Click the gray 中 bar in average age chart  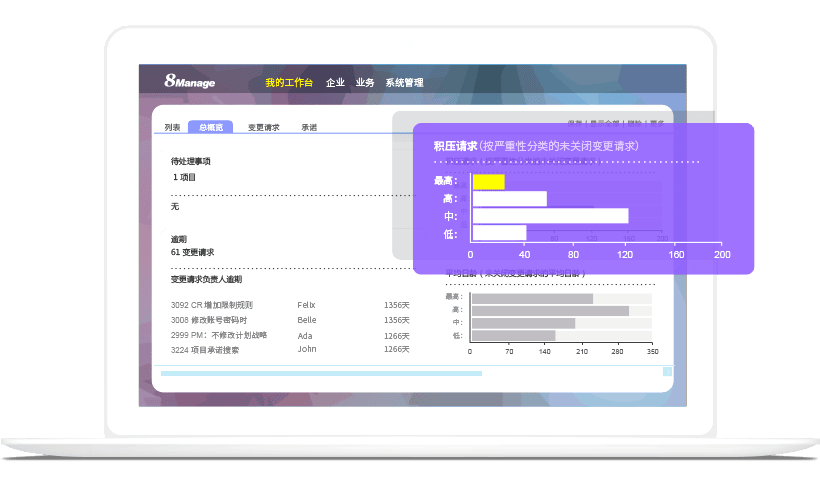[523, 323]
